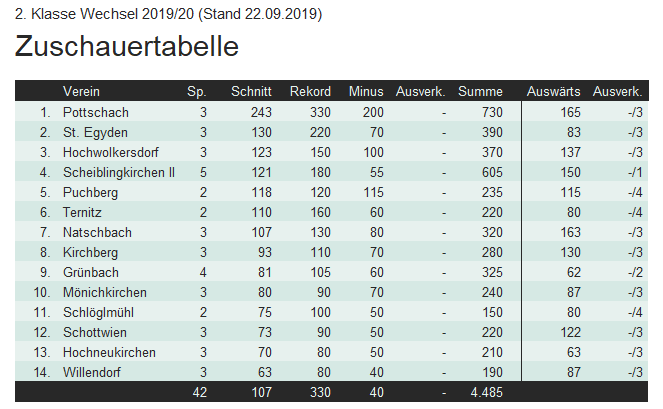The height and width of the screenshot is (409, 663).
Task: Open the Grünbach club entry
Action: click(91, 272)
